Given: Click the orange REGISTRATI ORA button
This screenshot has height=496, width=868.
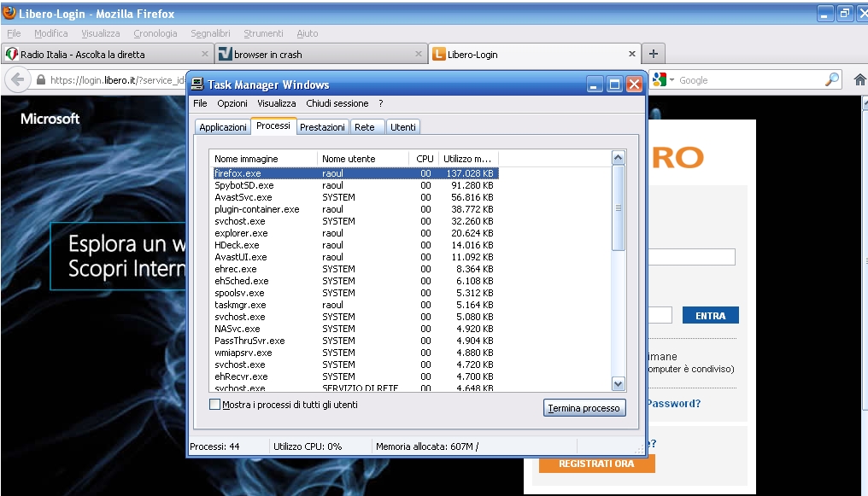Looking at the screenshot, I should click(x=596, y=464).
